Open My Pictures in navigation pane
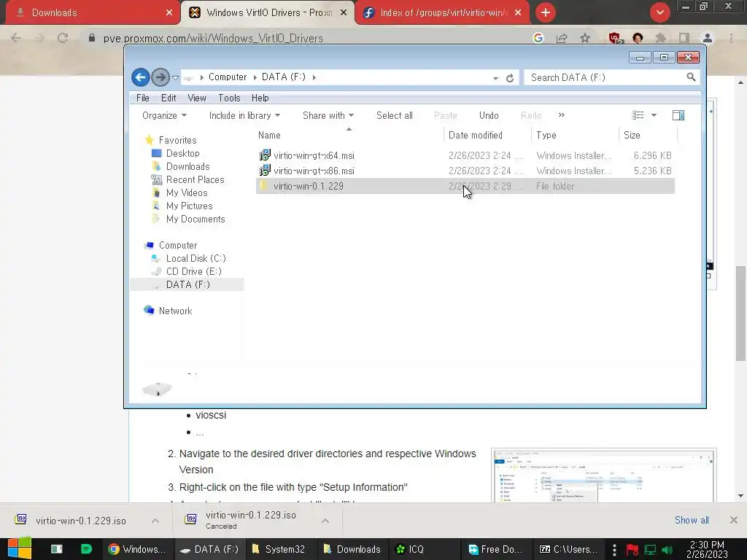The image size is (747, 560). pos(189,206)
